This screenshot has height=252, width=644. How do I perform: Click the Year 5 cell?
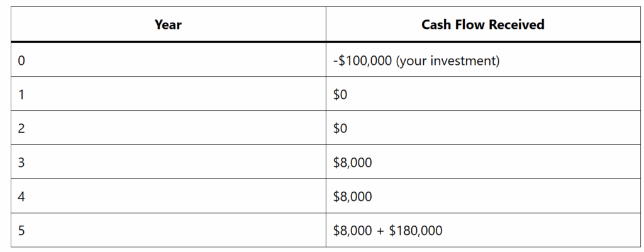(168, 231)
